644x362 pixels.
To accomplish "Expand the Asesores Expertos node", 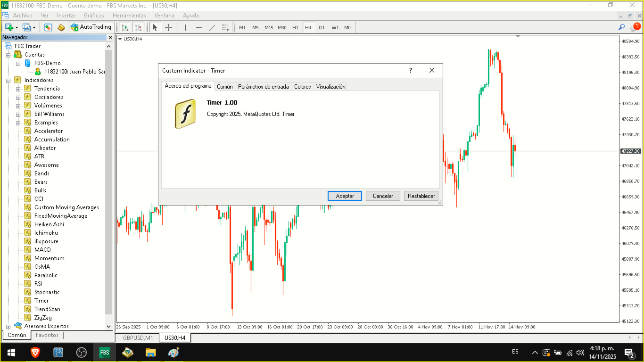I will pos(8,326).
